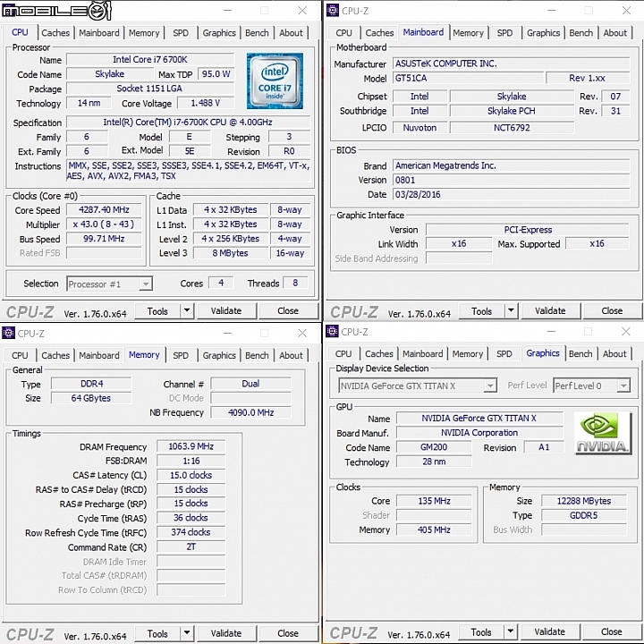Open SPD tab in Mainboard window

[504, 33]
